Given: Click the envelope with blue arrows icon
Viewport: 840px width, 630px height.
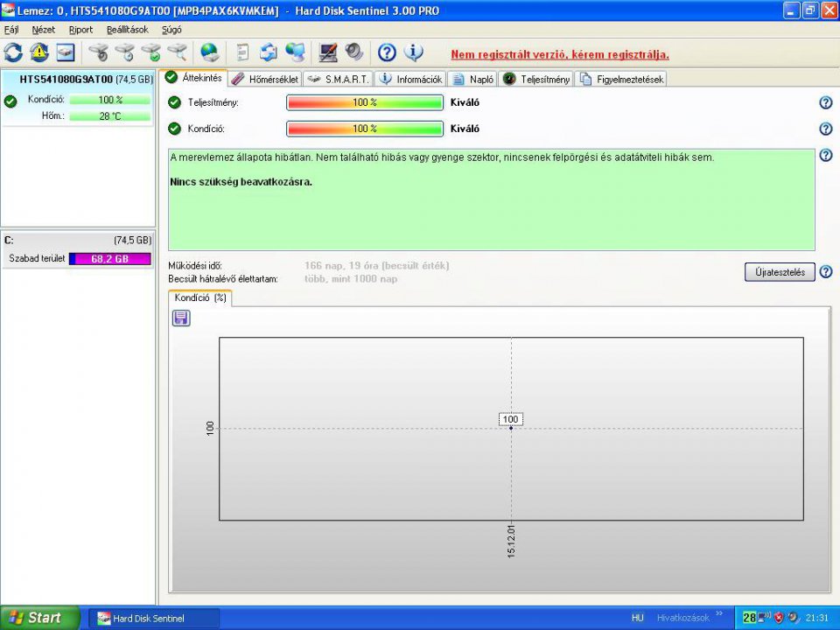Looking at the screenshot, I should 269,52.
